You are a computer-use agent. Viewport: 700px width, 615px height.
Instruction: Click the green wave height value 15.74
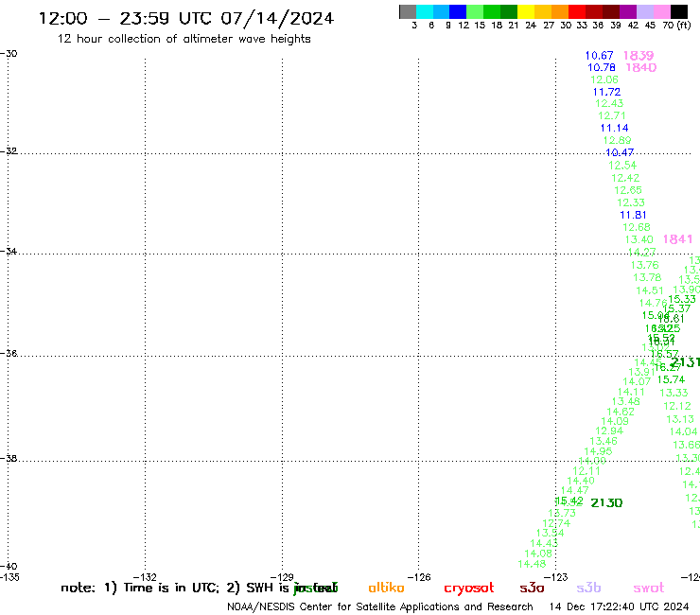coord(671,379)
